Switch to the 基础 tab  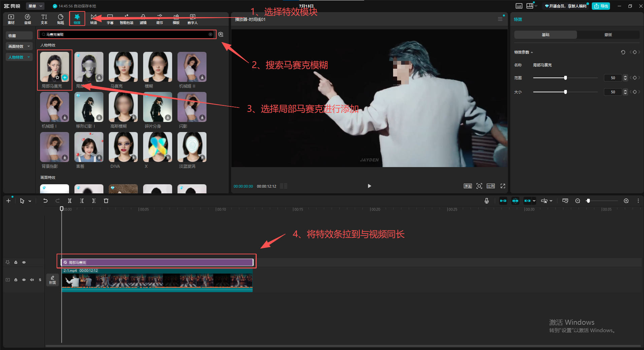point(546,35)
